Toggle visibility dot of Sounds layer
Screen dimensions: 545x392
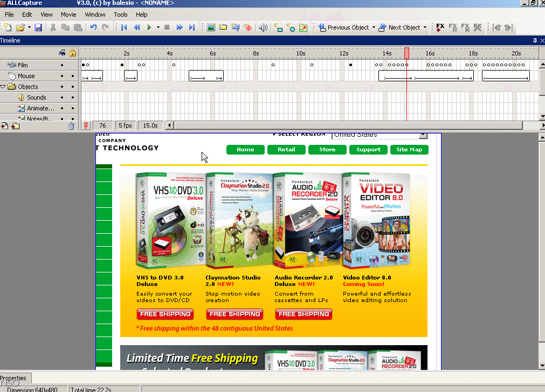click(x=62, y=97)
